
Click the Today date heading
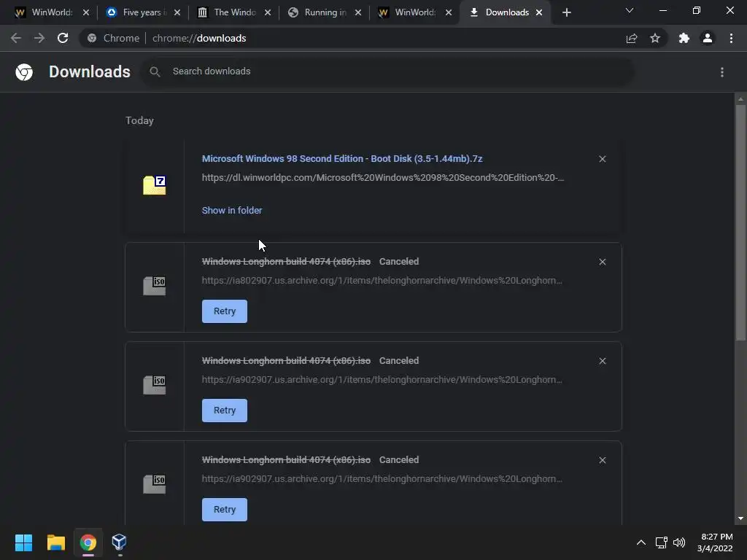click(x=139, y=120)
